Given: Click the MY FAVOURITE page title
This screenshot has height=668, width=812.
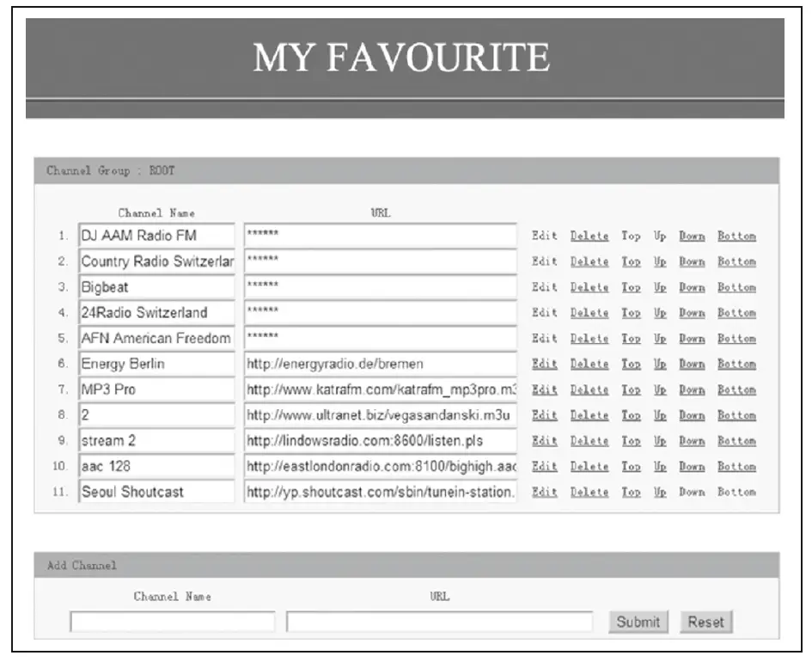Looking at the screenshot, I should (401, 57).
